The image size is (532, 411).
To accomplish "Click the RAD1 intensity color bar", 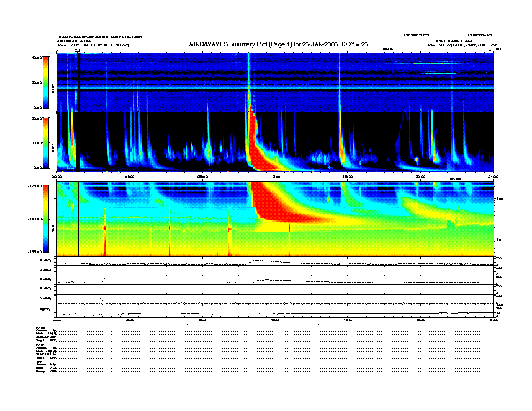I will 46,142.
